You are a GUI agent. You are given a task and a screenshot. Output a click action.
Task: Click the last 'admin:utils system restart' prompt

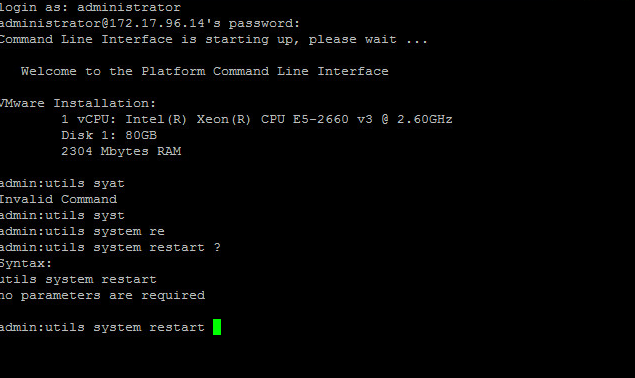[x=102, y=327]
